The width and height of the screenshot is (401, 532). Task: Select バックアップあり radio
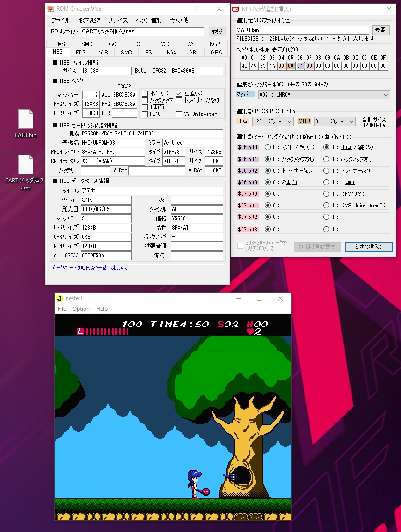[x=326, y=159]
